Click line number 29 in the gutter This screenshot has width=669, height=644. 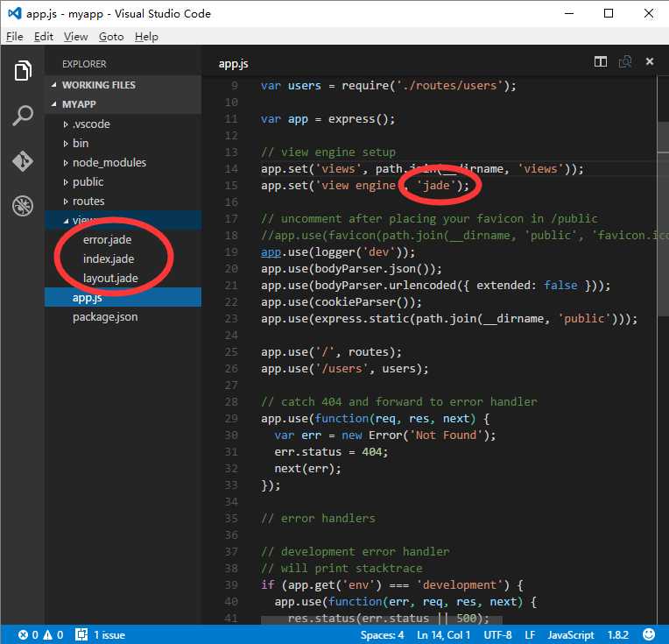(x=231, y=419)
